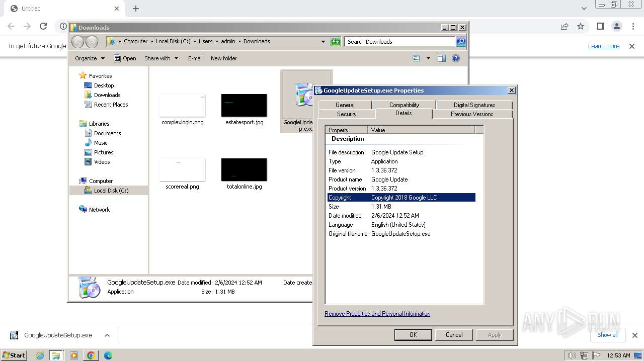Open Internet Explorer from taskbar
This screenshot has width=644, height=362.
point(40,355)
